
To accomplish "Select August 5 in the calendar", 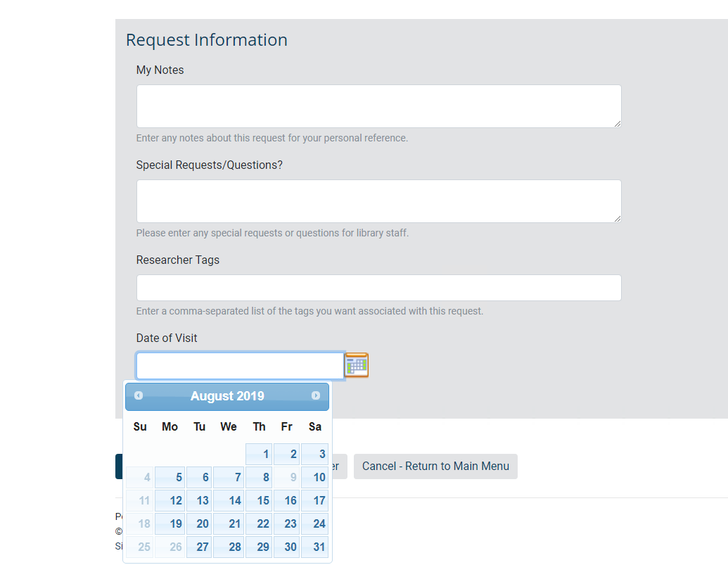I will (x=169, y=477).
